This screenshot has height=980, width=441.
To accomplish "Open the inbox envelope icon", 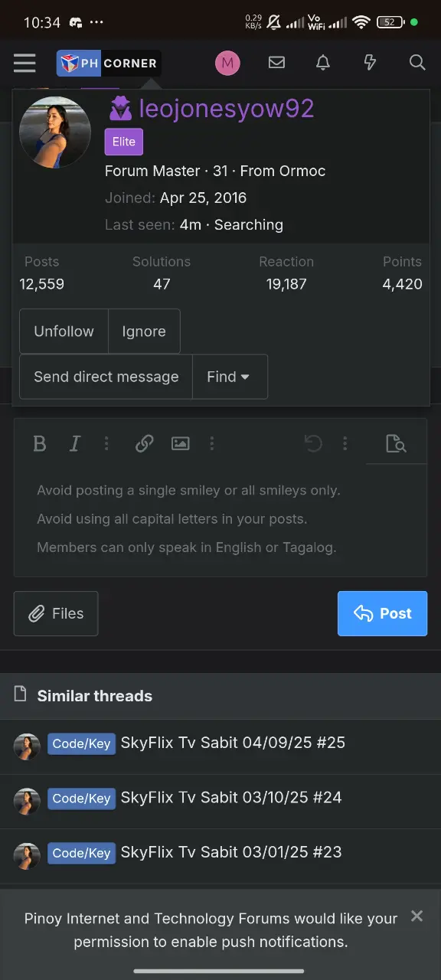I will 276,63.
